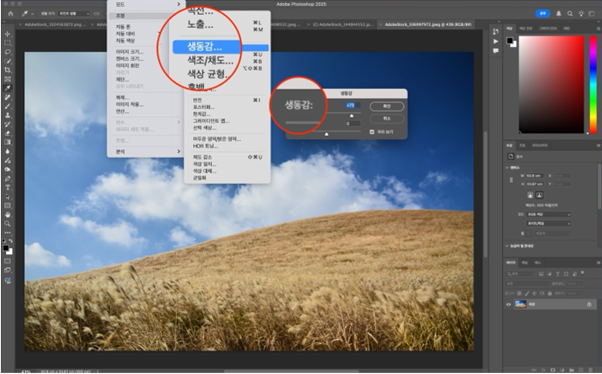
Task: Select the Spot Healing Brush tool
Action: 7,97
